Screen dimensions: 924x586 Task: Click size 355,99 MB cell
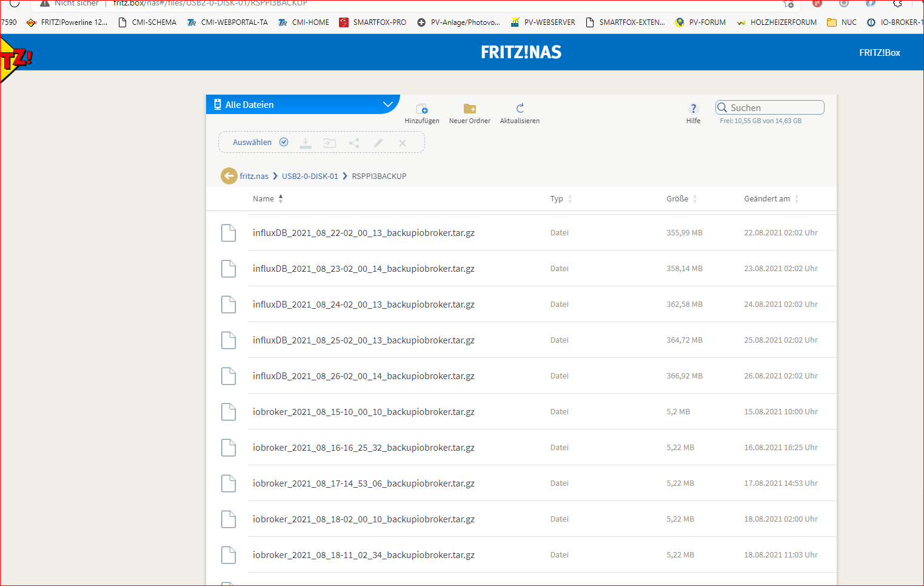pyautogui.click(x=685, y=232)
